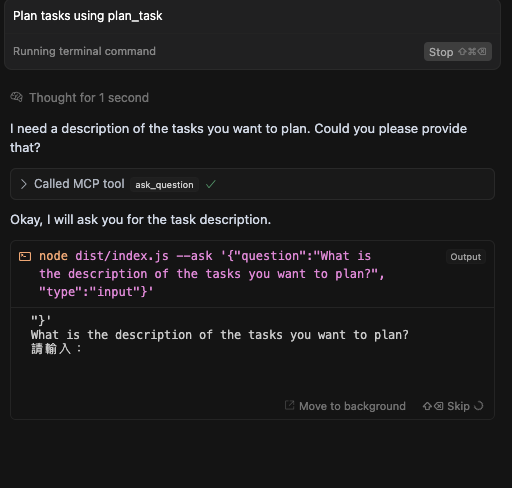Click the terminal question output line
The height and width of the screenshot is (488, 512).
point(220,335)
